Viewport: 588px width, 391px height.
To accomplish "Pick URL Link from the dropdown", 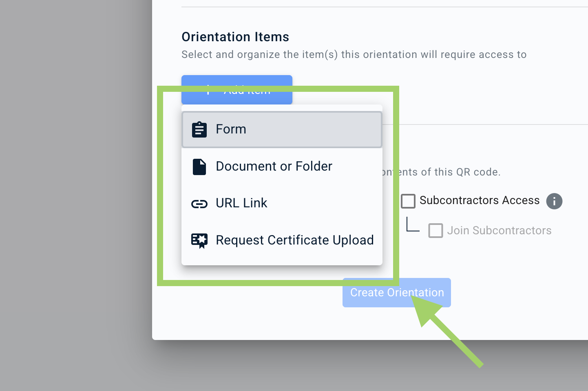I will [281, 203].
